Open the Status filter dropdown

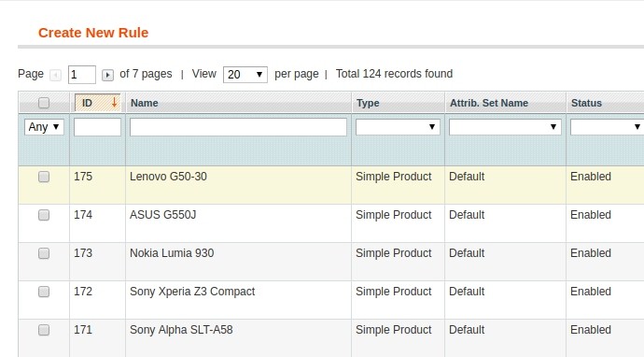[607, 127]
